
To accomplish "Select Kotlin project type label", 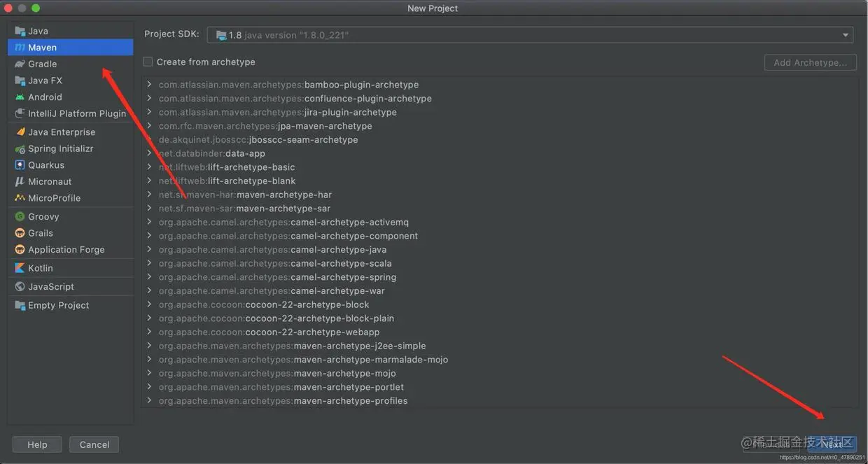I will coord(41,268).
